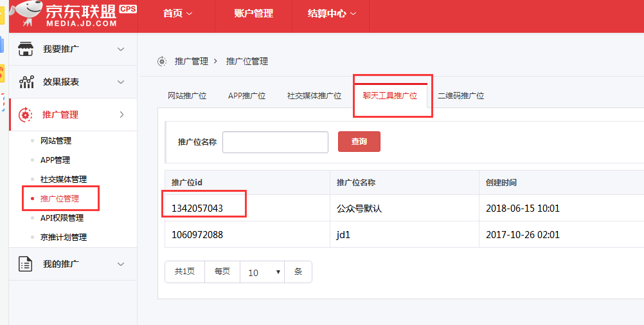
Task: Open 账户管理 in the top navigation
Action: point(253,14)
